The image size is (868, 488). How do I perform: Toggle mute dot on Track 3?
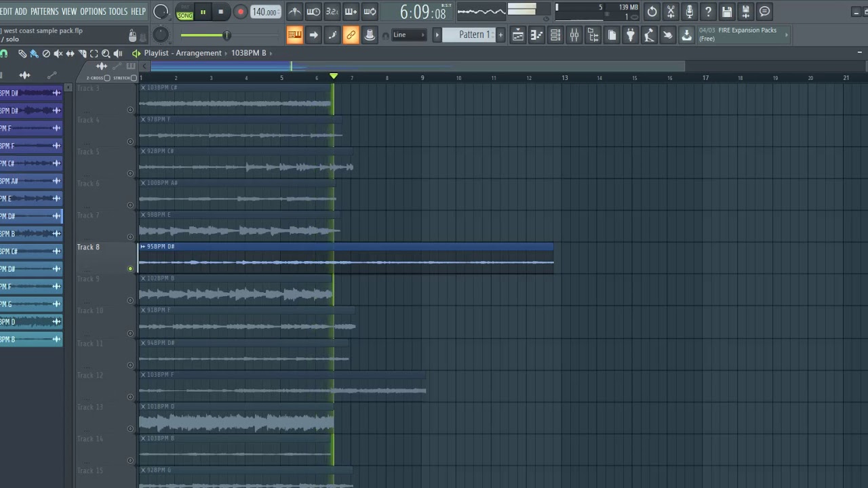coord(130,110)
